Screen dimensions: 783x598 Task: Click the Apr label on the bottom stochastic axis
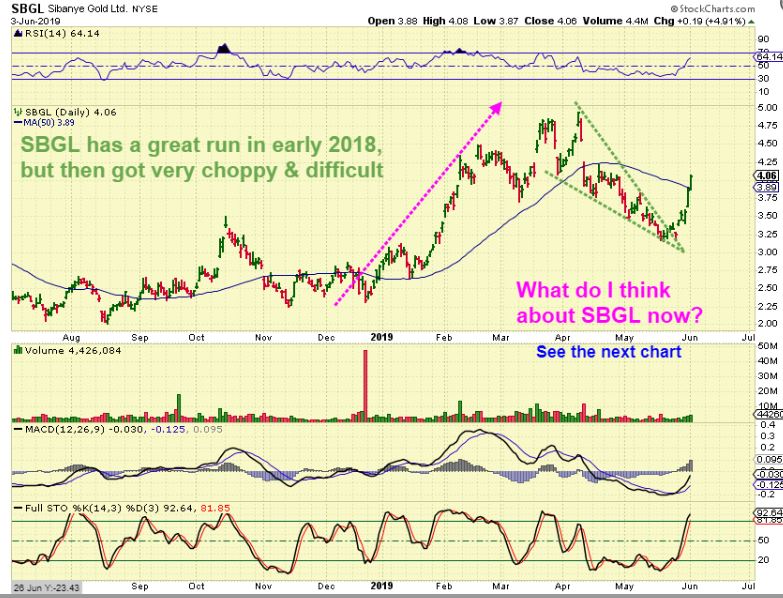point(563,586)
